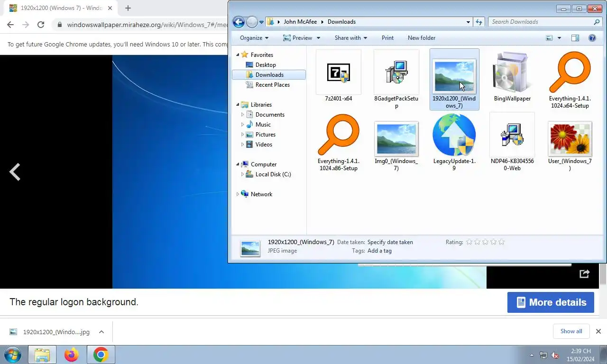Click the More details button
Screen dimensions: 607x364
[x=551, y=302]
